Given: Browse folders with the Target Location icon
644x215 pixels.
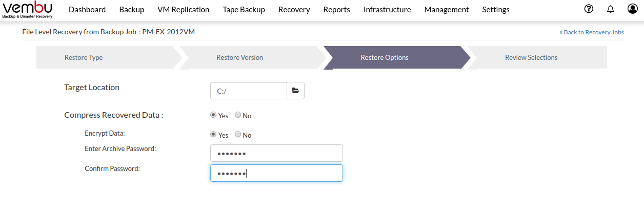Looking at the screenshot, I should [295, 91].
